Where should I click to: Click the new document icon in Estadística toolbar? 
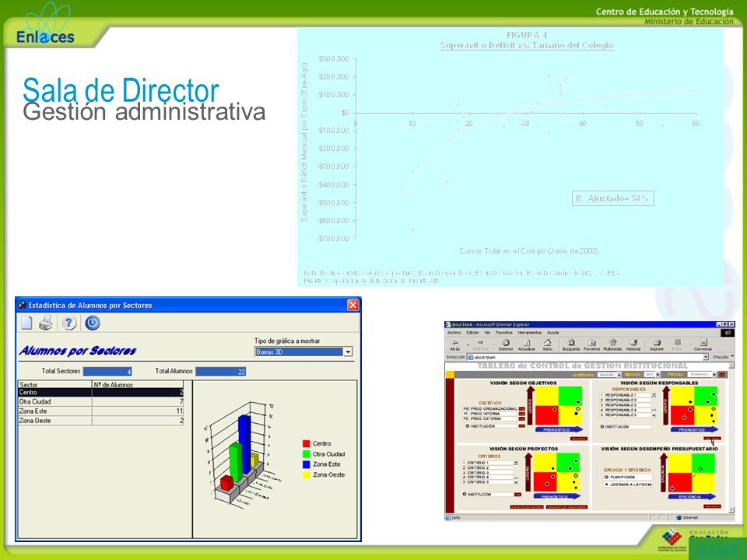pyautogui.click(x=26, y=323)
